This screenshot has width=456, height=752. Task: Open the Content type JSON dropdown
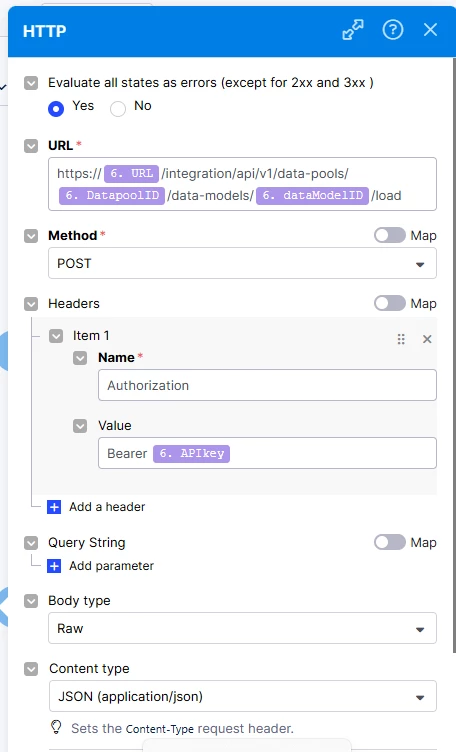(x=243, y=696)
